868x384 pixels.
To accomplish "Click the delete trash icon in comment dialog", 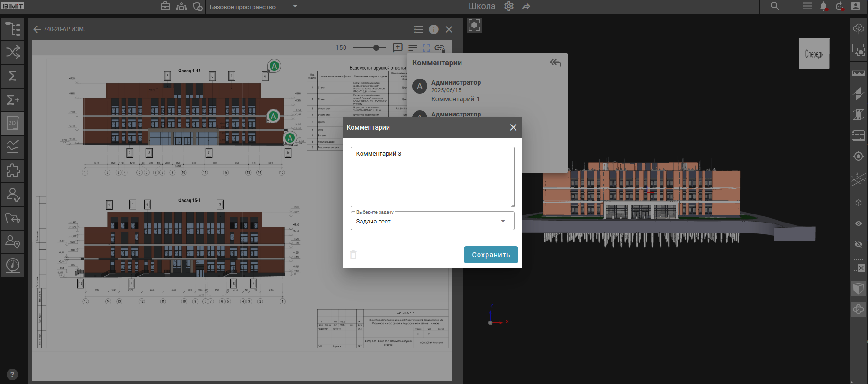I will coord(353,255).
